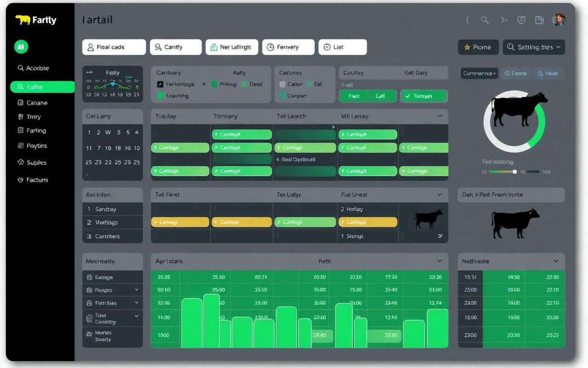Toggle the Carter checkbox
588x368 pixels.
pyautogui.click(x=283, y=84)
